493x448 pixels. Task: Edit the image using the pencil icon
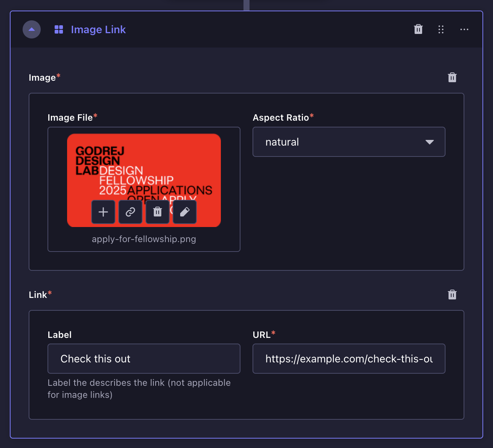(185, 212)
